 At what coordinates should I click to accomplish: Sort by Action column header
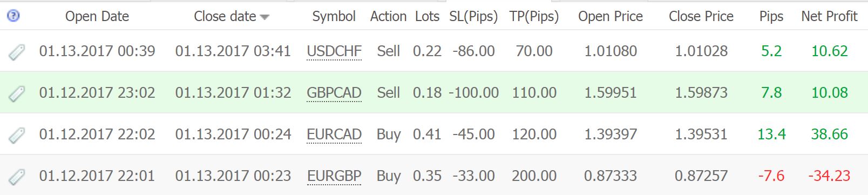point(388,17)
